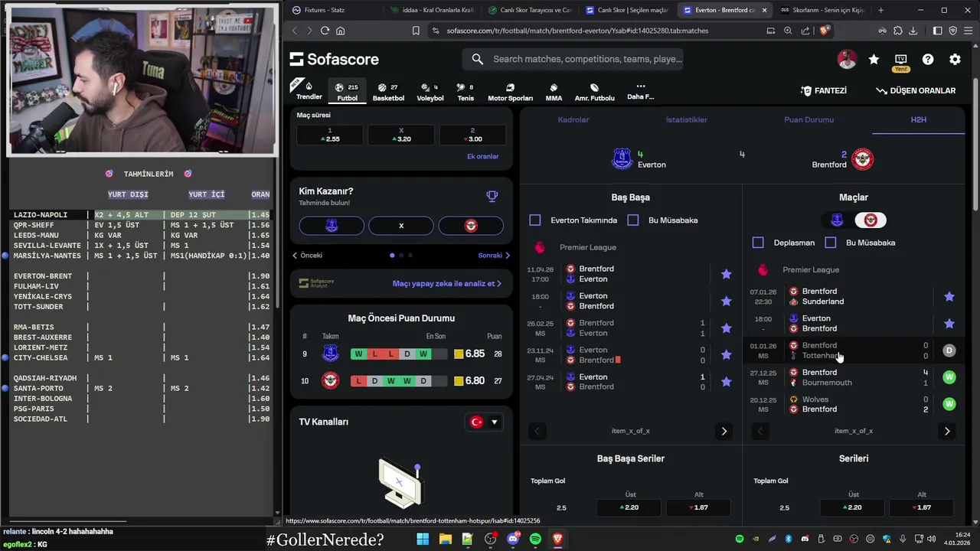The height and width of the screenshot is (551, 980).
Task: Go to next page of Maçlar list
Action: pos(947,432)
